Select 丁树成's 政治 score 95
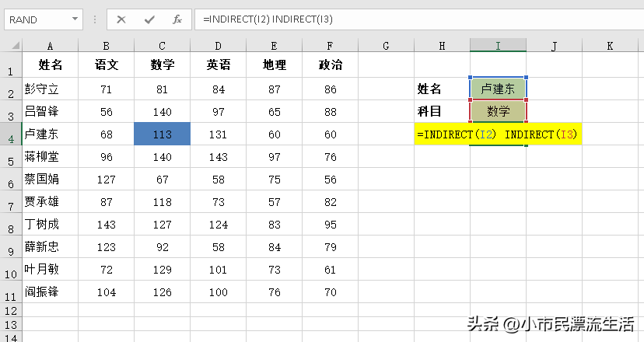Screen dimensions: 644x342 point(331,224)
